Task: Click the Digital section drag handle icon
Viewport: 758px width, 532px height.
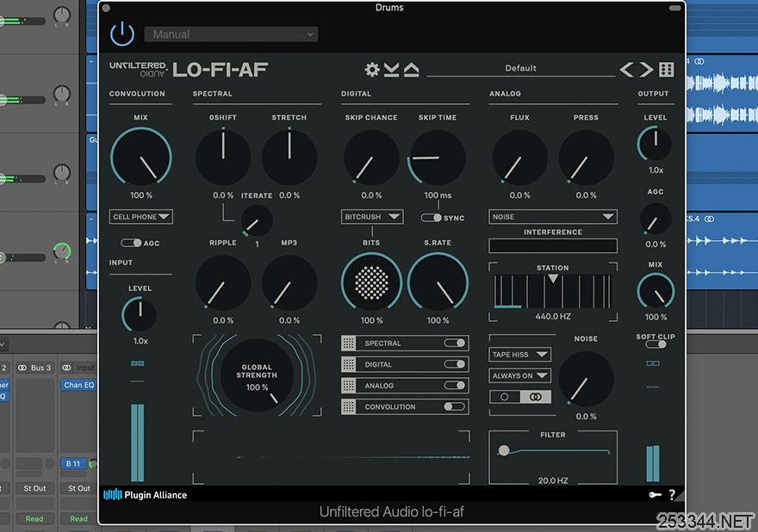Action: coord(349,364)
